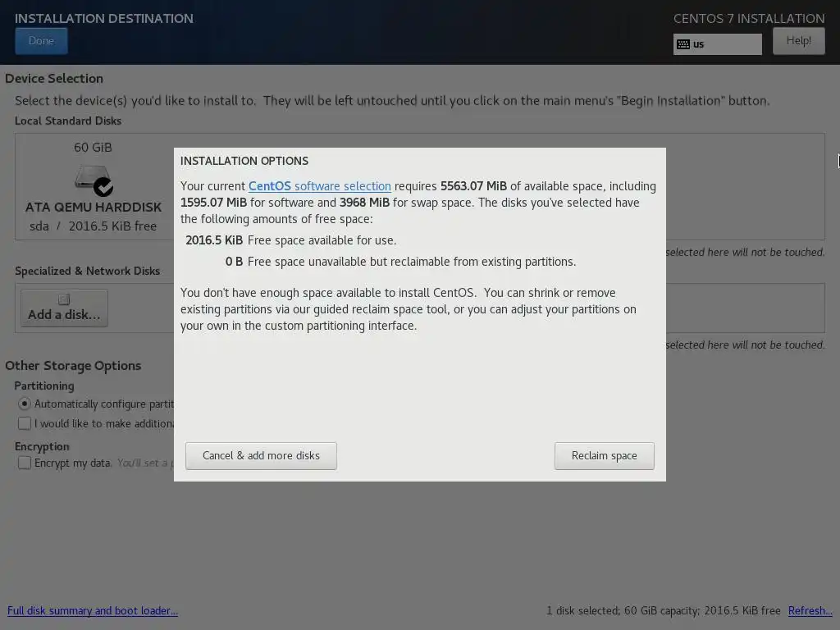840x630 pixels.
Task: Select Automatically configure partitioning radio button
Action: click(25, 404)
